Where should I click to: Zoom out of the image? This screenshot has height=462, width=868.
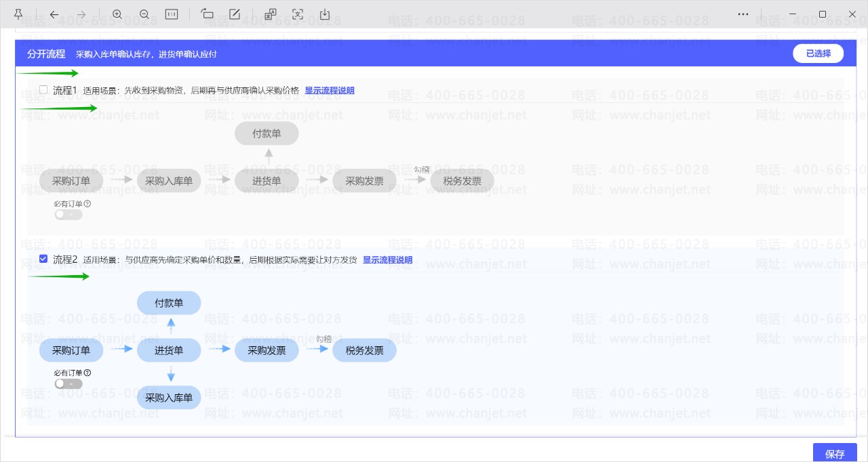(x=144, y=14)
